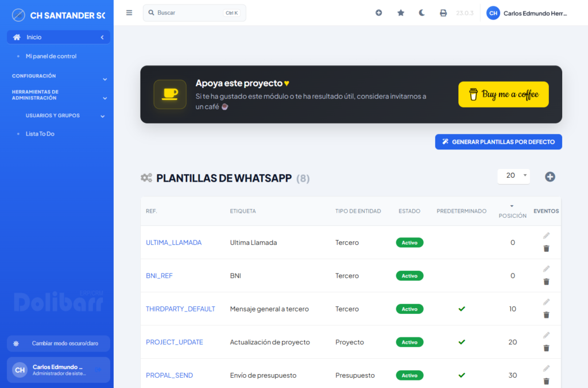Click default checkmark in PROJECT_UPDATE row
Screen dimensions: 588x388
coord(462,342)
